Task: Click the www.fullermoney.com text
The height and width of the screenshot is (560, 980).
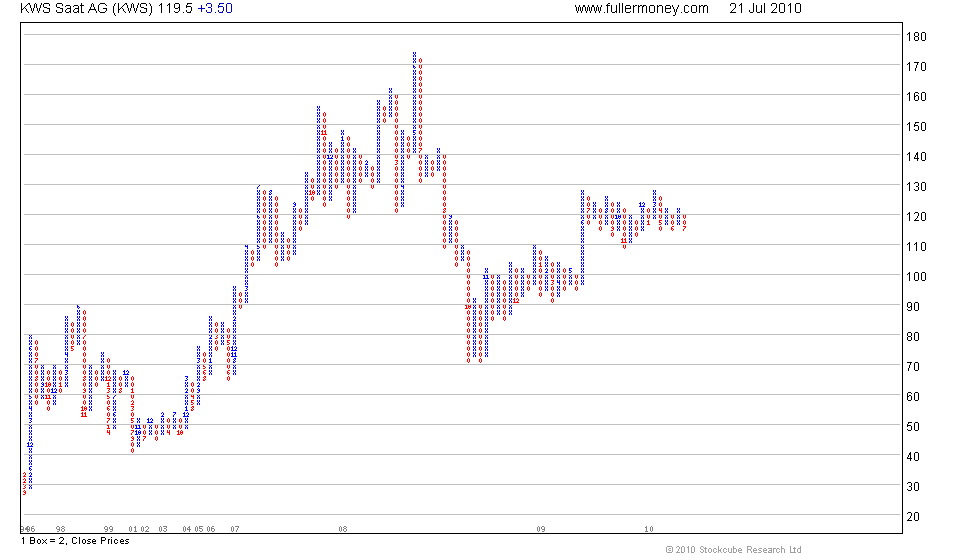Action: click(x=641, y=9)
